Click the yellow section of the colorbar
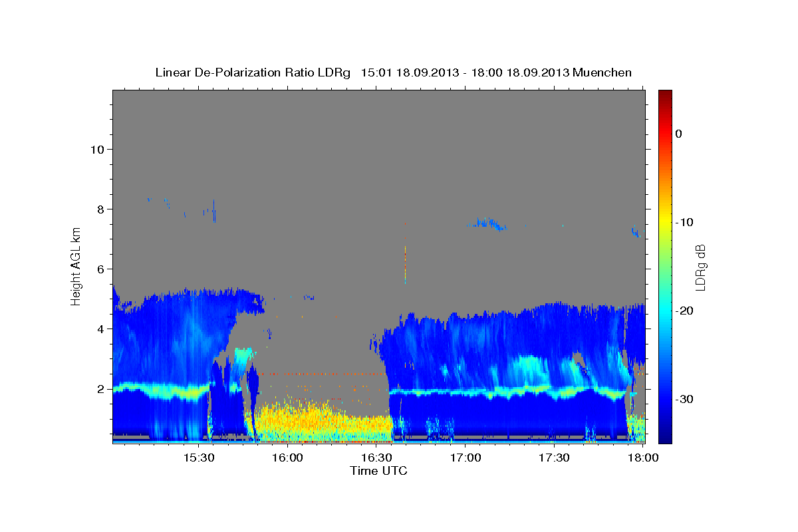This screenshot has height=532, width=798. (665, 219)
